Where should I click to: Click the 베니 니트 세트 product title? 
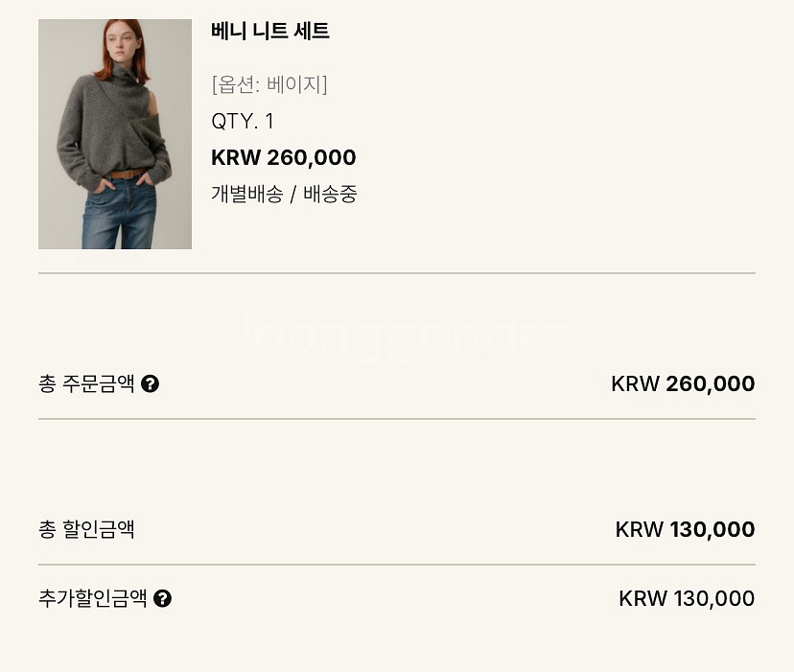[x=269, y=32]
